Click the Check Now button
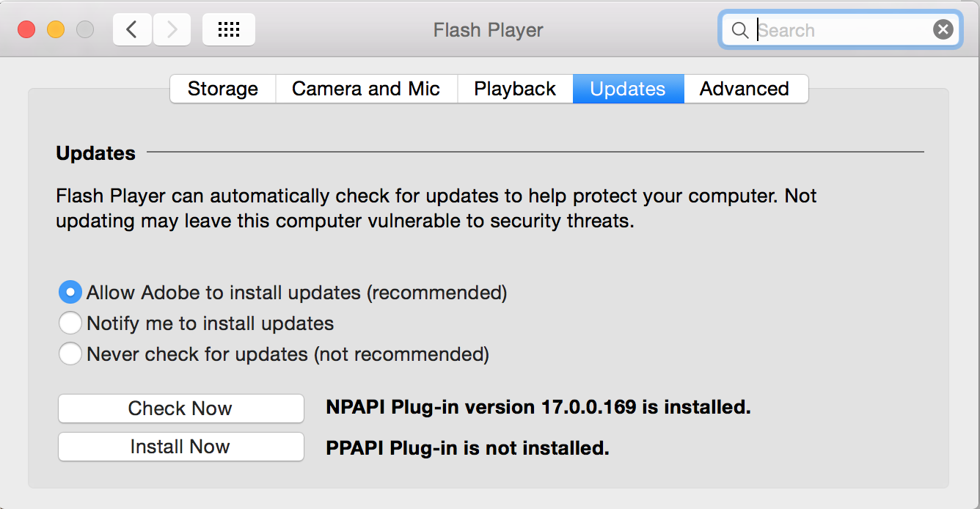 [x=180, y=409]
